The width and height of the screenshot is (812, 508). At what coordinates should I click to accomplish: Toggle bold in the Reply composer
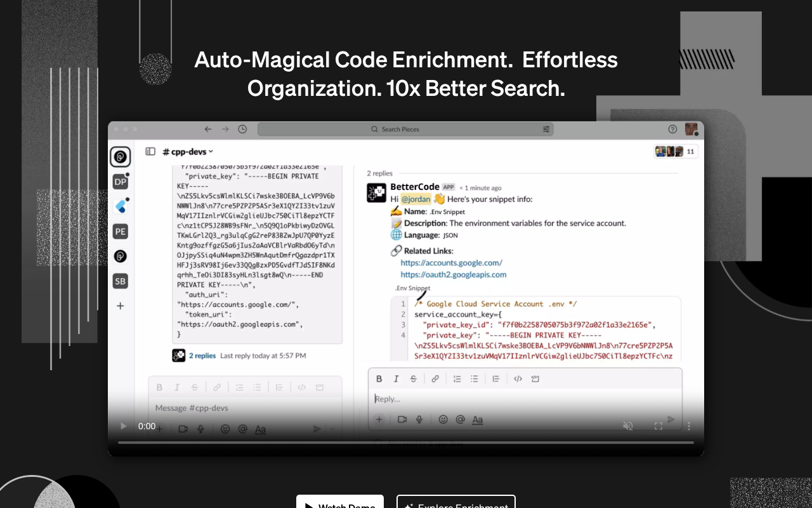pos(379,378)
